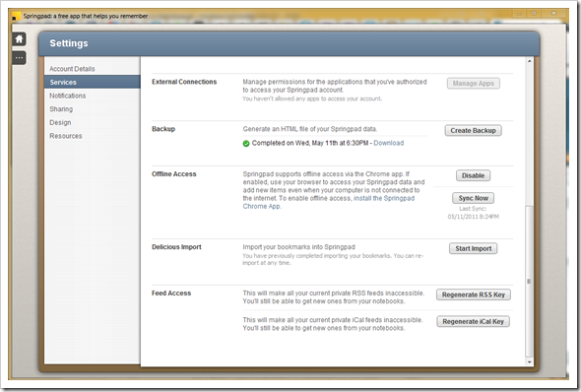
Task: Click the Offline Access heading
Action: click(173, 174)
